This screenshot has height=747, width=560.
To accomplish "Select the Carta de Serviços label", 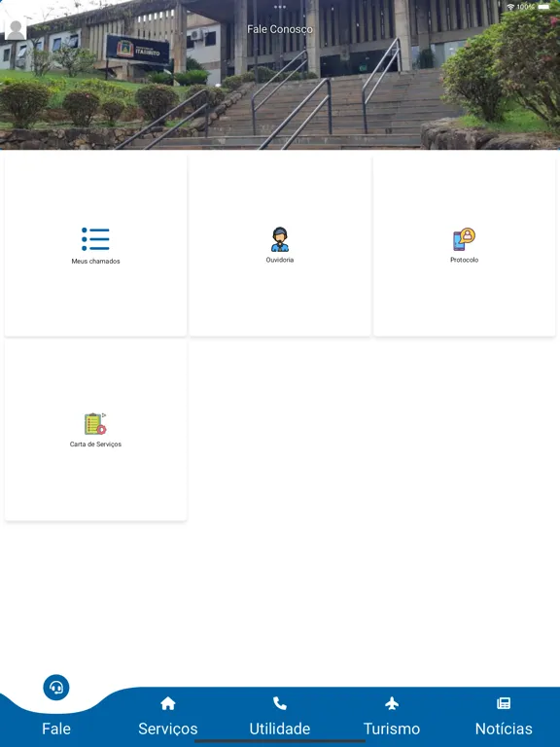I will (x=95, y=444).
